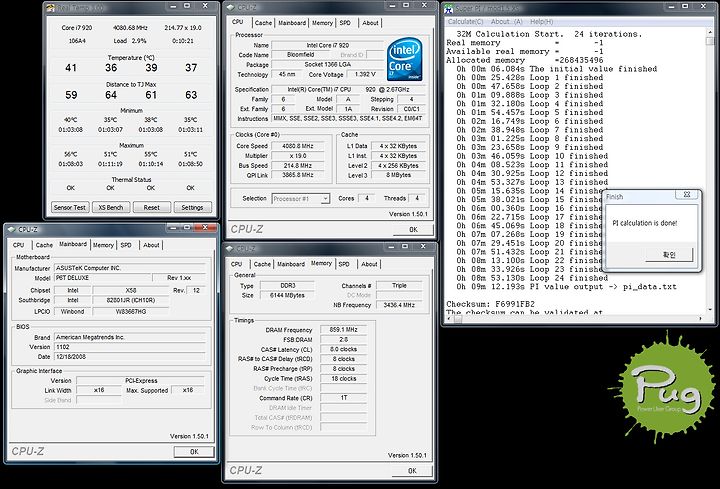Select About tab in Memory CPU-Z window
The height and width of the screenshot is (489, 720).
(369, 264)
